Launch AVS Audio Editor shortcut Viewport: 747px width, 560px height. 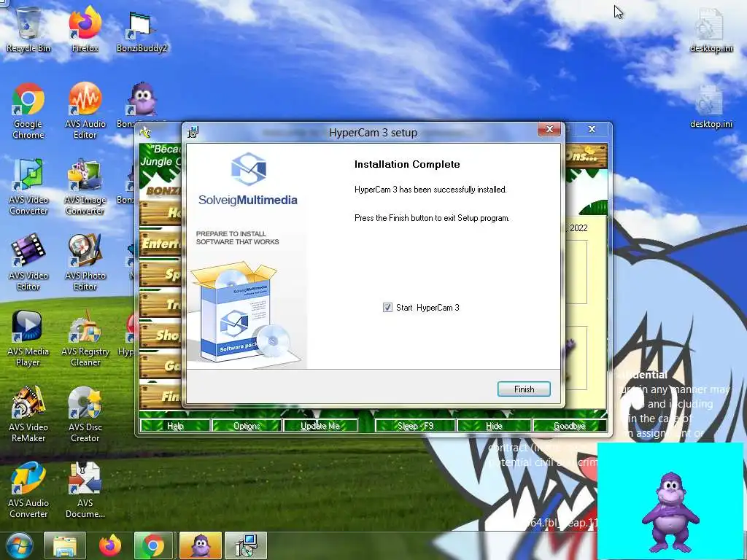click(x=85, y=110)
